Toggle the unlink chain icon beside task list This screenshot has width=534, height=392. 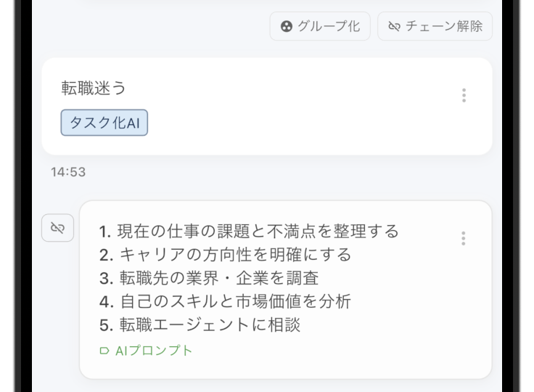pos(57,228)
